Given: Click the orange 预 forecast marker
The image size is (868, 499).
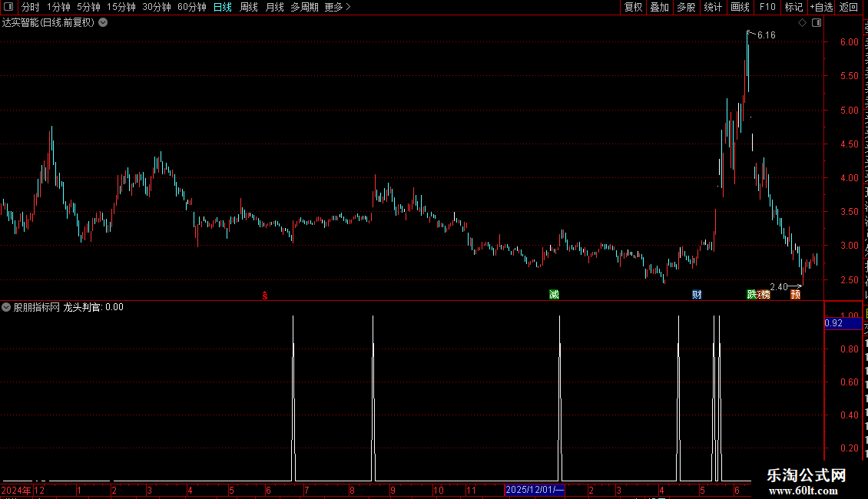Looking at the screenshot, I should click(796, 294).
